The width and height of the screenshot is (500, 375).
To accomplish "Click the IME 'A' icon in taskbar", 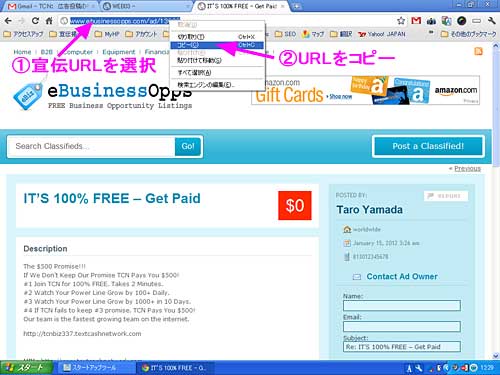I will [409, 368].
